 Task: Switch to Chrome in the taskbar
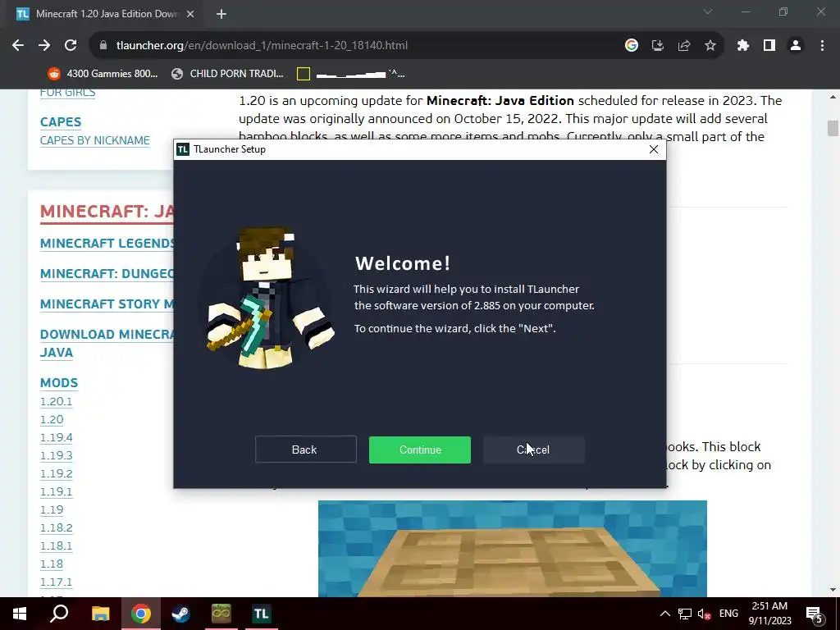[x=141, y=614]
